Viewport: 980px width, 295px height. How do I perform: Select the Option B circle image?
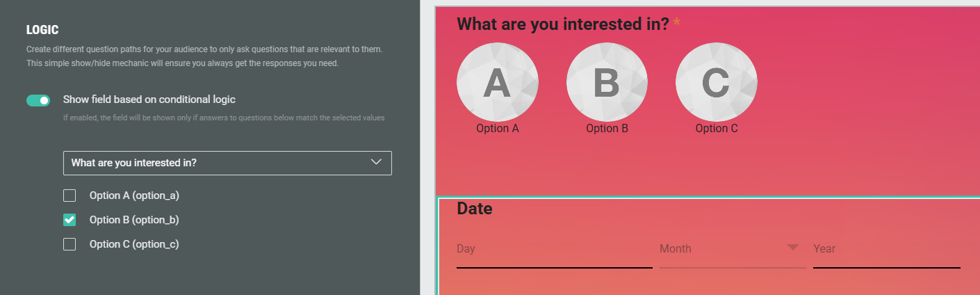[x=607, y=82]
